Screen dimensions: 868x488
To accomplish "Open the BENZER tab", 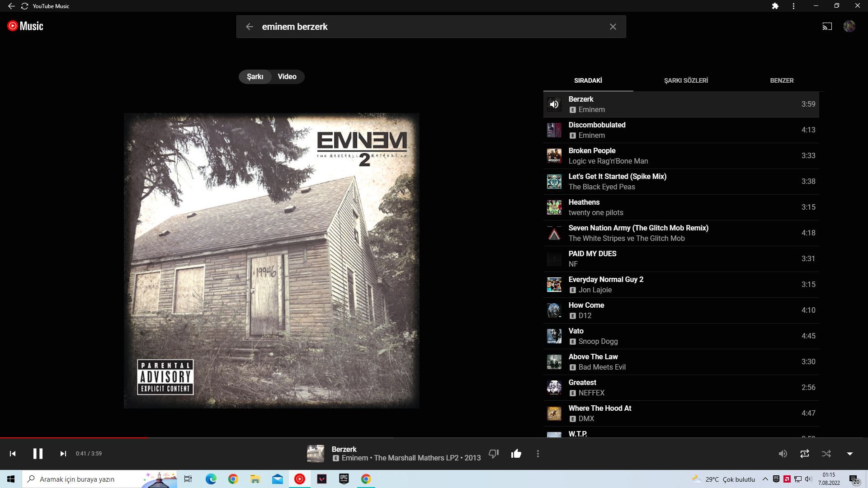I will (x=782, y=80).
